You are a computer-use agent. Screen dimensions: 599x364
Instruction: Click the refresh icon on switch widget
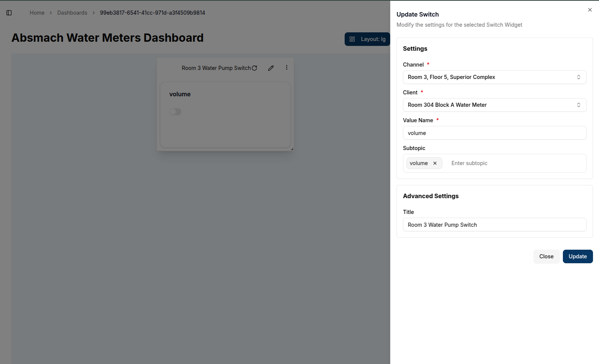(255, 68)
